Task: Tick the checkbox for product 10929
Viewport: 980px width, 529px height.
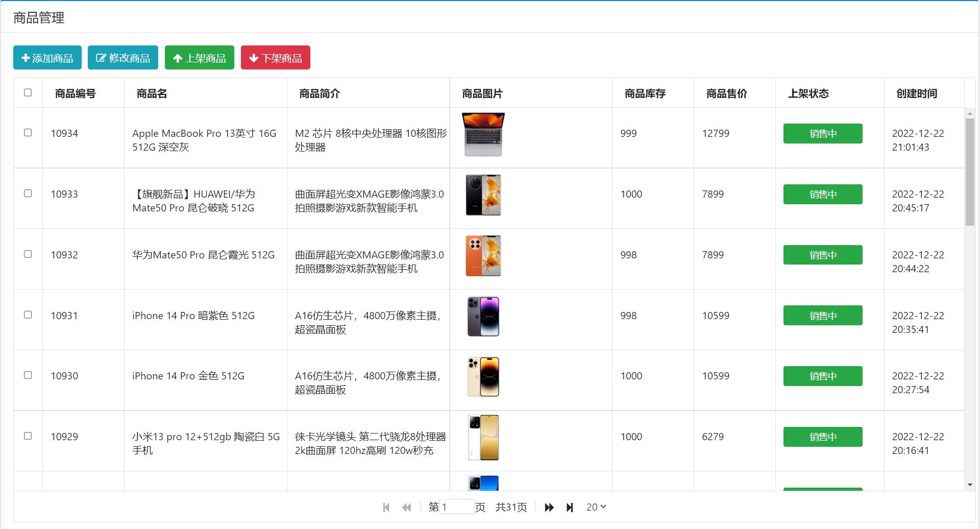Action: point(28,436)
